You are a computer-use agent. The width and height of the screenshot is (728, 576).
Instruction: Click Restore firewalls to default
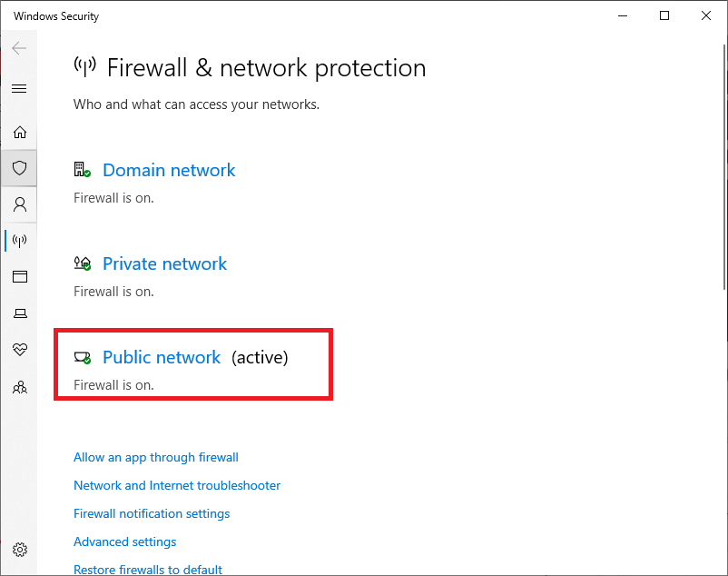148,570
